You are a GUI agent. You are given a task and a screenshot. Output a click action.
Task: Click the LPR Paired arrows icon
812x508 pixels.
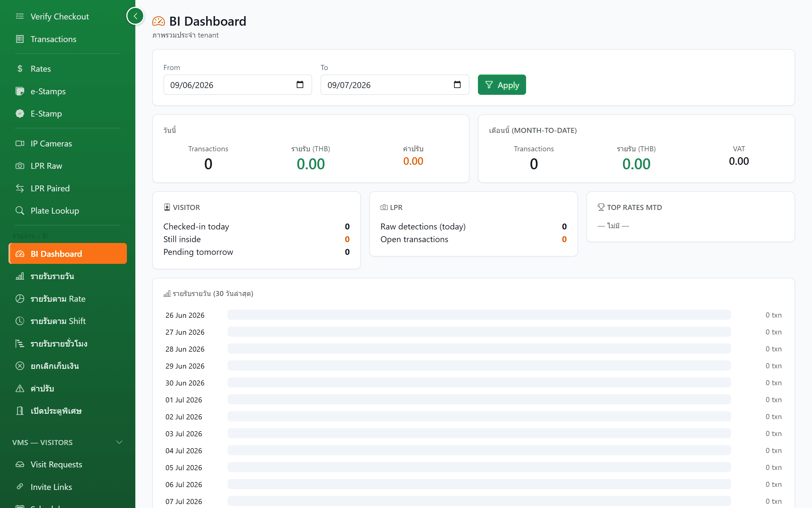click(x=20, y=188)
